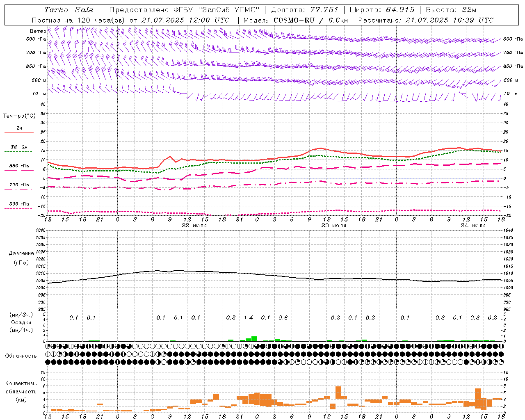Click the 500 м wind level label on left

click(x=39, y=80)
